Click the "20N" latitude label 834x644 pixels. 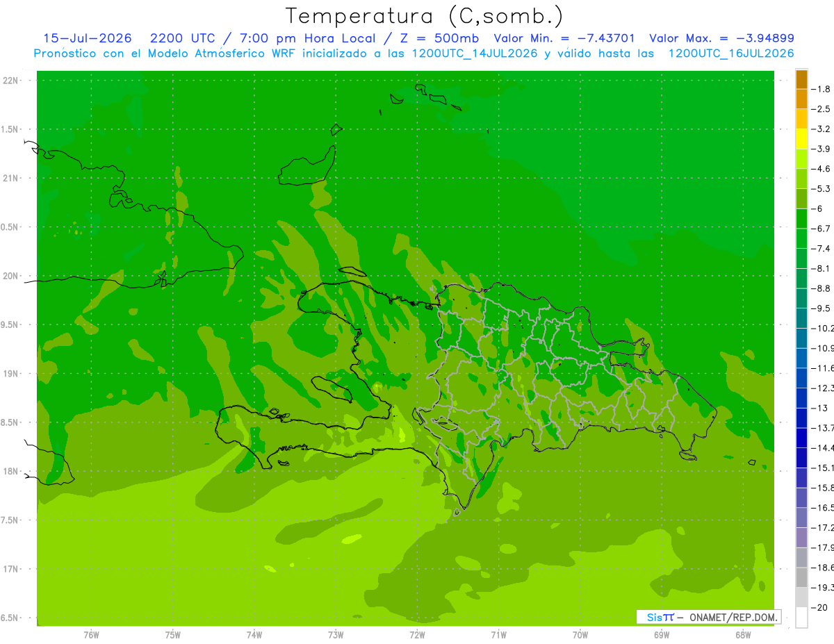(10, 276)
